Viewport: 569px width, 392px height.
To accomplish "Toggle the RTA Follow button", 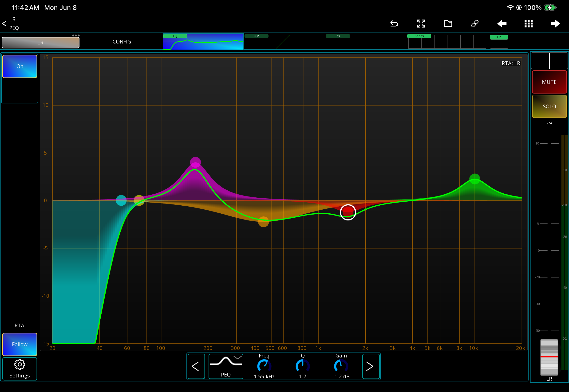I will point(20,344).
